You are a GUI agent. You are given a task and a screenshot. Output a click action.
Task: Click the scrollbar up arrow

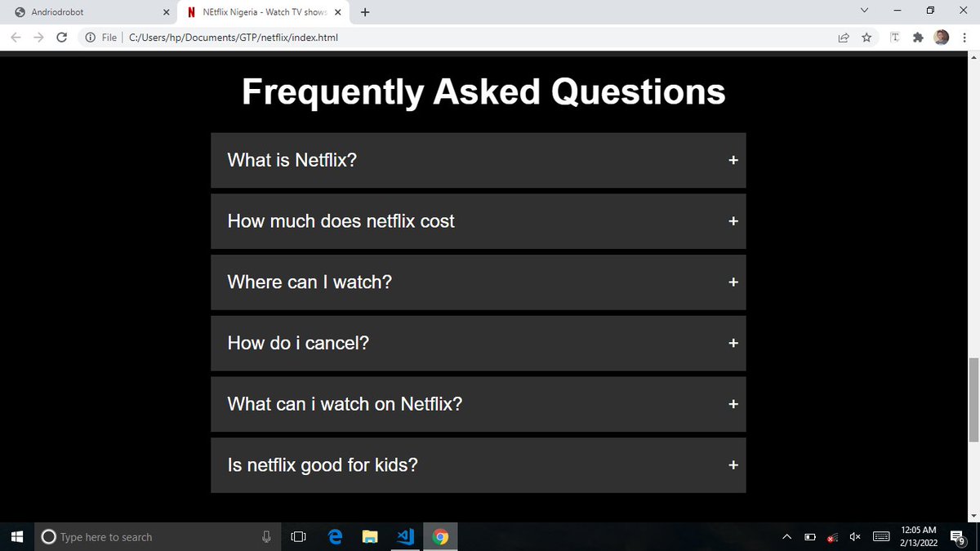973,59
